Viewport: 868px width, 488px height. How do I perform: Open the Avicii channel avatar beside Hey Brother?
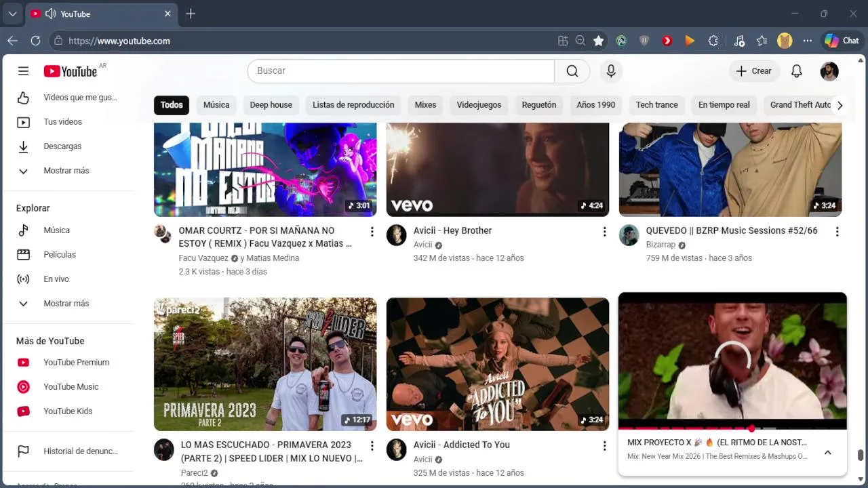396,235
